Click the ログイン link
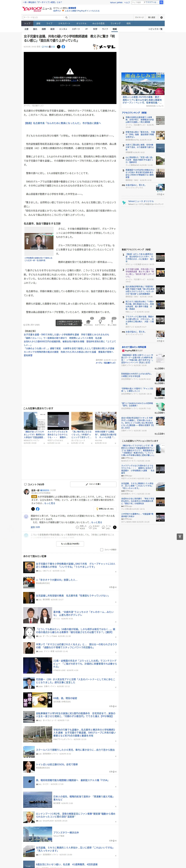 tap(57, 11)
